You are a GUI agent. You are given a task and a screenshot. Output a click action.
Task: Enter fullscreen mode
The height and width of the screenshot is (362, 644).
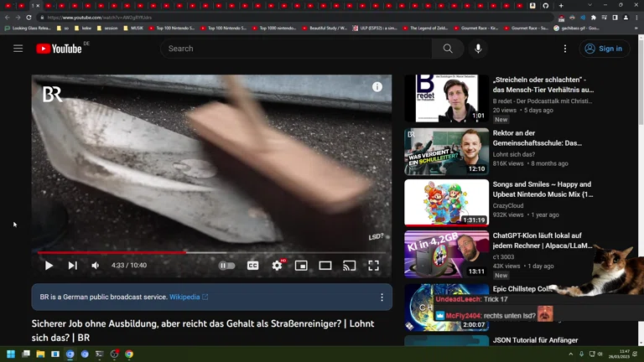(x=373, y=266)
